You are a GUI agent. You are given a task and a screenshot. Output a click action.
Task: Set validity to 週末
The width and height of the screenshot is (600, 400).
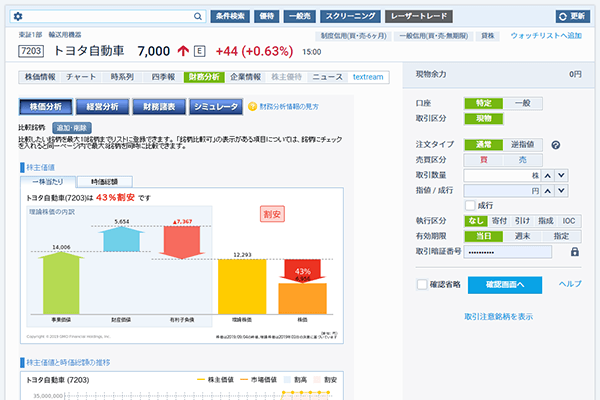coord(522,236)
